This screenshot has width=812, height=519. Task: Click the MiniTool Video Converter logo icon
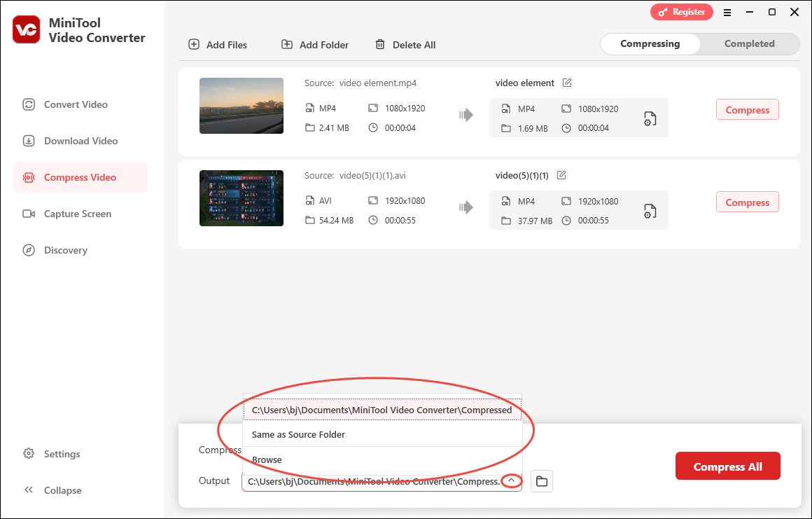coord(27,29)
